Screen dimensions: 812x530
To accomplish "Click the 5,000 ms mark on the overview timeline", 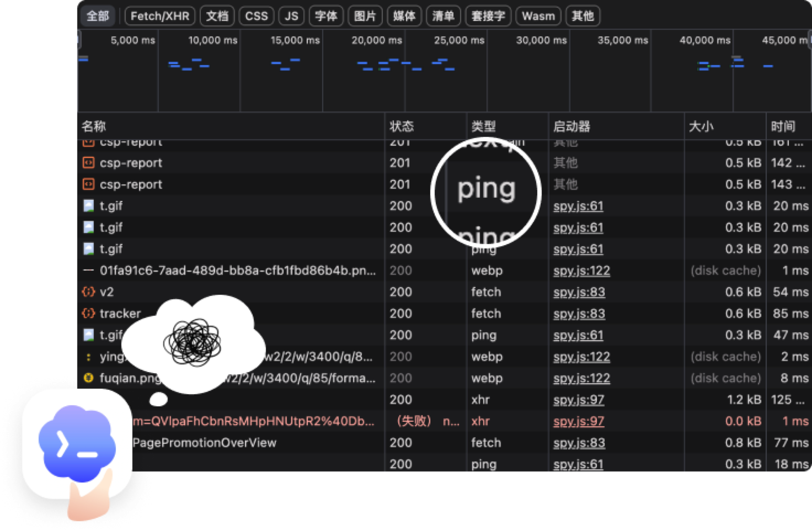I will [x=133, y=40].
